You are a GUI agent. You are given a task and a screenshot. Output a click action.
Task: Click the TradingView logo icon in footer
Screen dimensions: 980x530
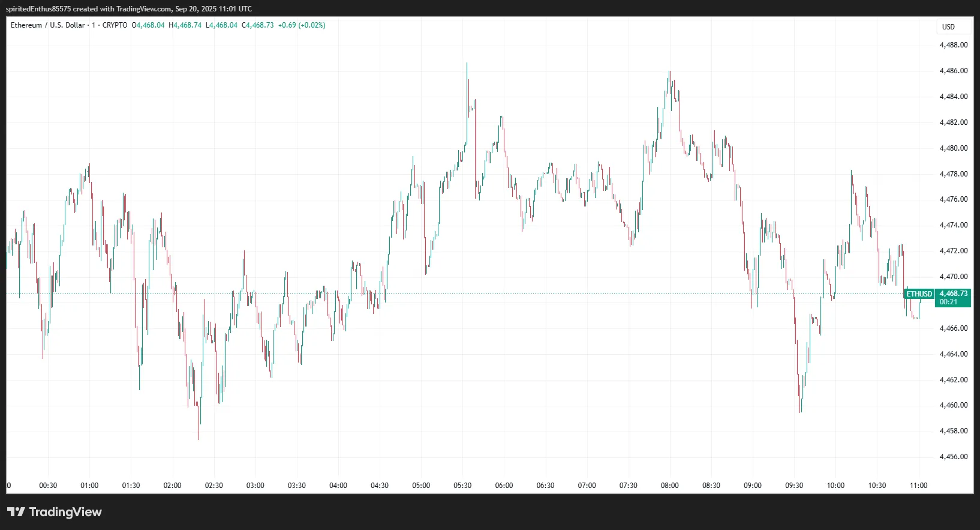point(16,512)
